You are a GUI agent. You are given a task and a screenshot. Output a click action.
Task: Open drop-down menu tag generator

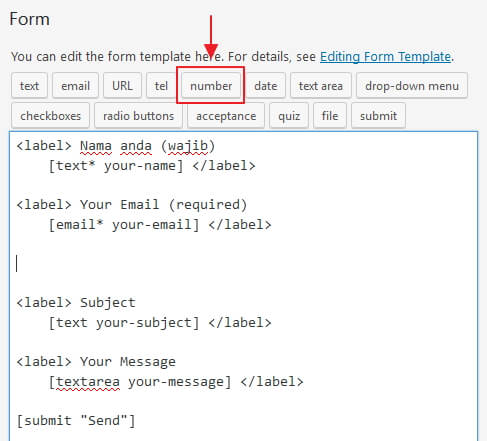(412, 86)
